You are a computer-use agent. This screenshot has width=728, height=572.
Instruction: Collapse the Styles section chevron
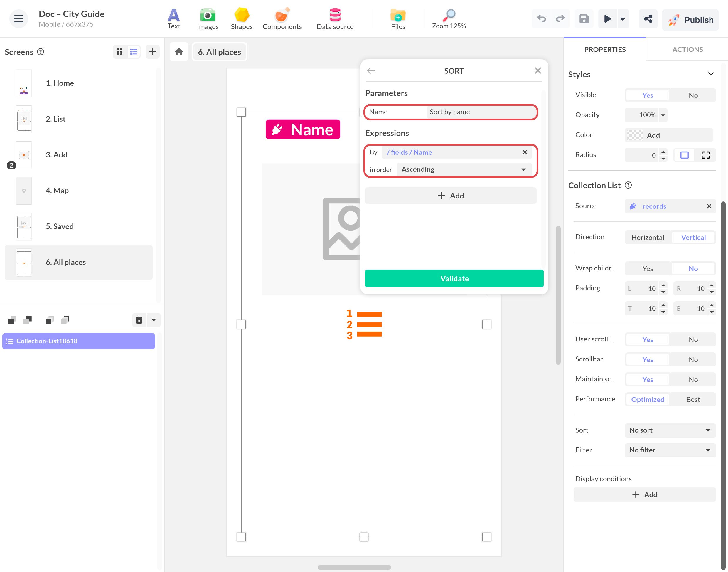711,74
